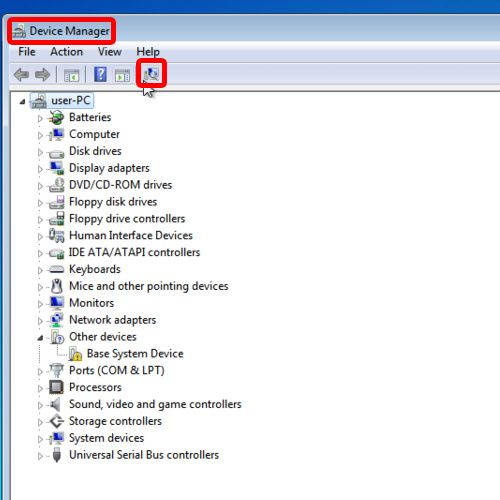
Task: Select the Batteries category icon
Action: tap(56, 117)
